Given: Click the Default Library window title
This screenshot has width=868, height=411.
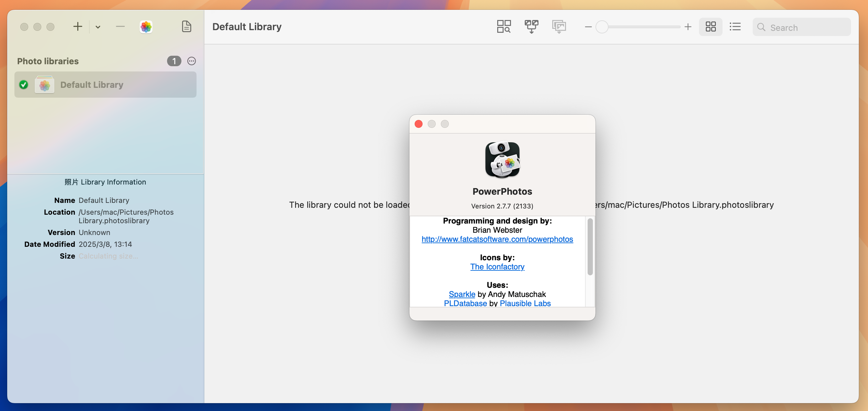Looking at the screenshot, I should pyautogui.click(x=247, y=27).
